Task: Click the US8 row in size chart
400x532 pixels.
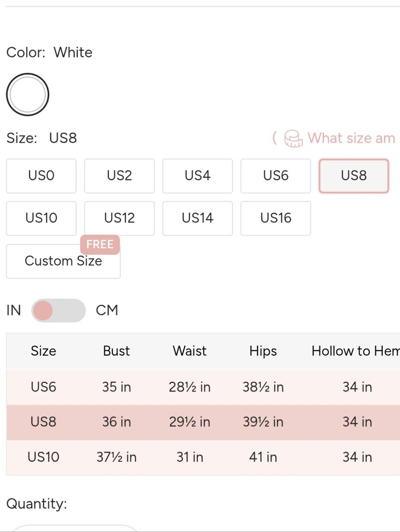Action: point(203,422)
